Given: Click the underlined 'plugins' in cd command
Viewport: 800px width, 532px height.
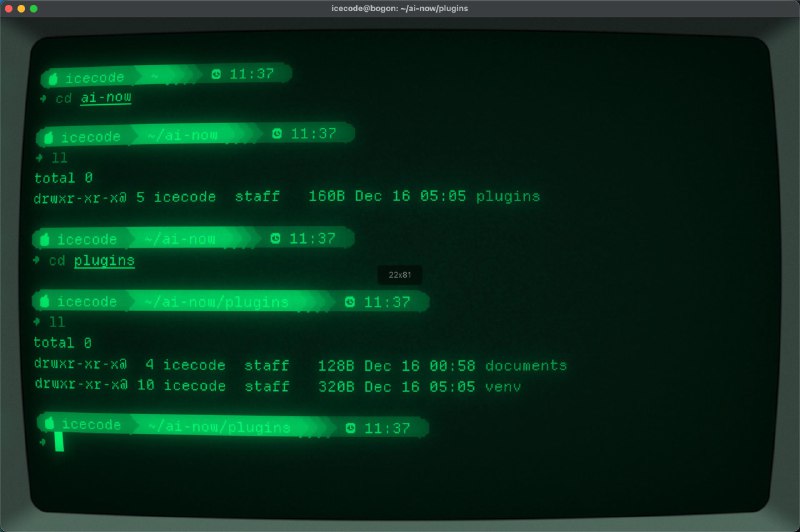Looking at the screenshot, I should (x=104, y=261).
